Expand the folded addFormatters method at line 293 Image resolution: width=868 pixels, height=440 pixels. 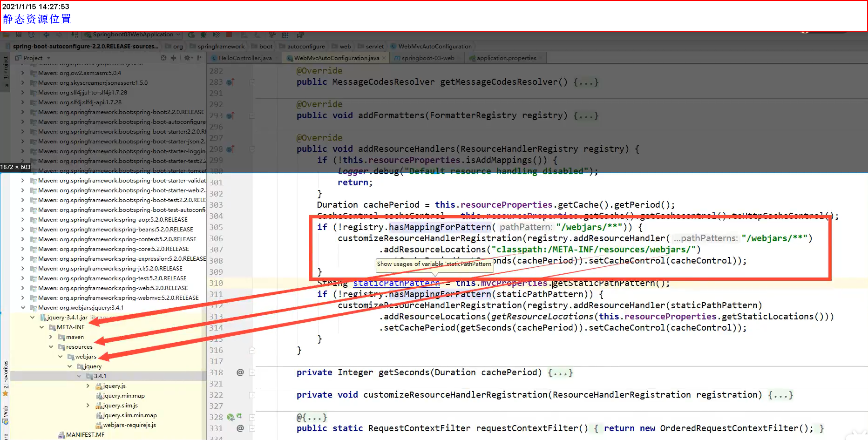point(252,116)
